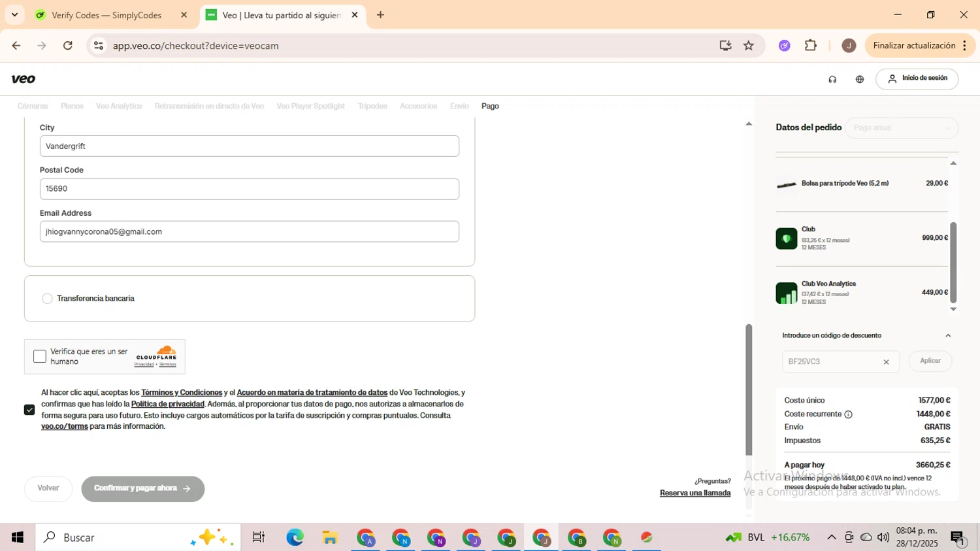980x551 pixels.
Task: Click the browser forward arrow
Action: 42,46
